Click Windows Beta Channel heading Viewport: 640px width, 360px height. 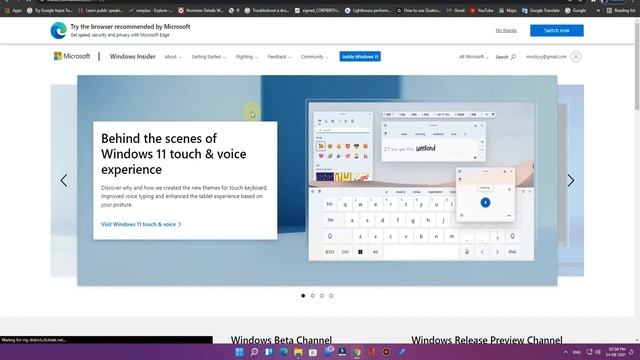click(x=281, y=340)
